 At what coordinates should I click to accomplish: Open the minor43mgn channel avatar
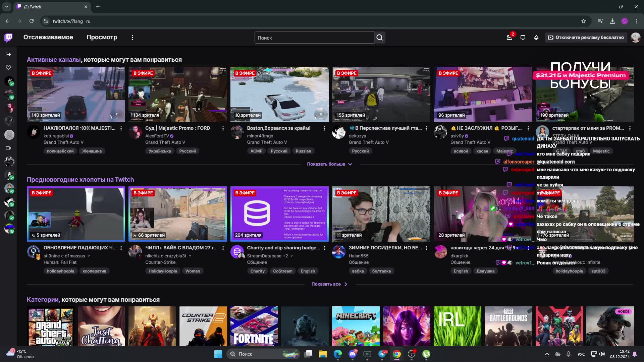237,132
